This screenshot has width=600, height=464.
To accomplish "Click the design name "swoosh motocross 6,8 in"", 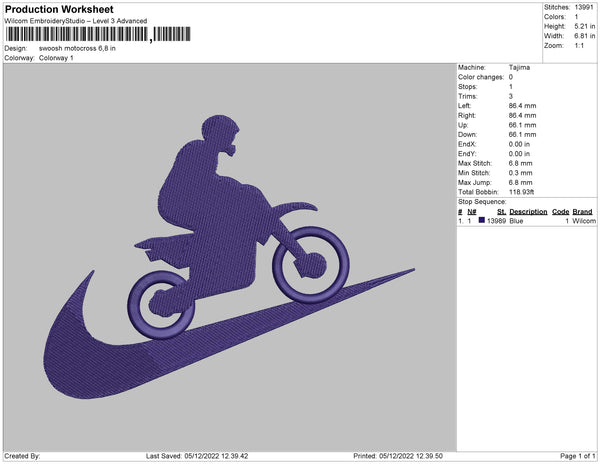I will [x=77, y=49].
